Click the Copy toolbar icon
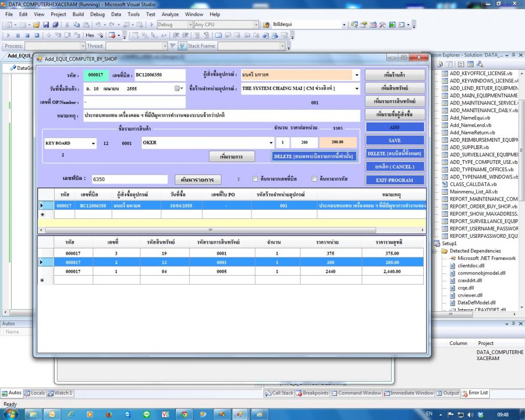525x420 pixels. pos(76,25)
